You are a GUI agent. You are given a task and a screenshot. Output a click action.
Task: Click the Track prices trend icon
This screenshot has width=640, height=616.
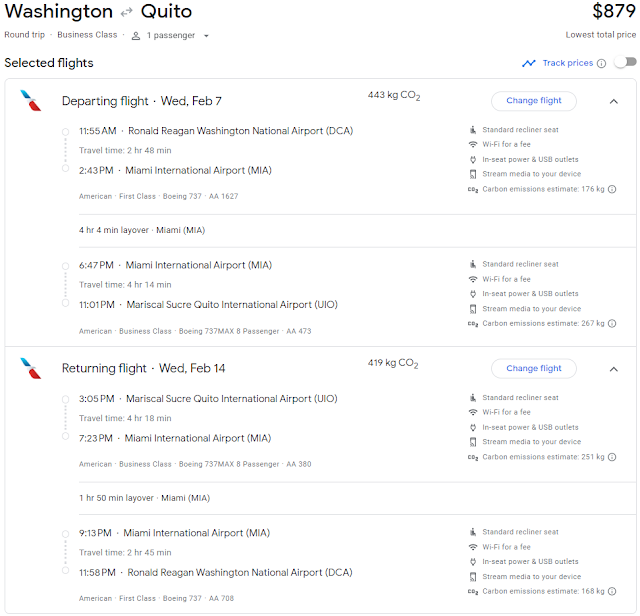[529, 63]
